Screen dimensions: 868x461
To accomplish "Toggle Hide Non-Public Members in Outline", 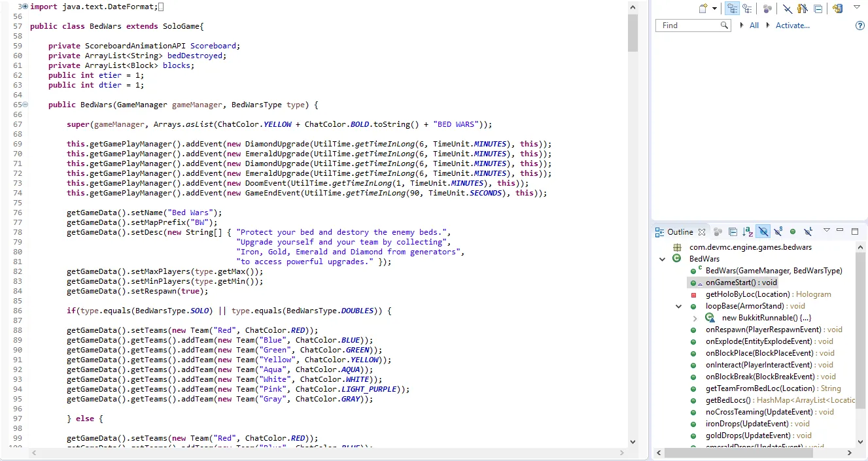I will (793, 231).
